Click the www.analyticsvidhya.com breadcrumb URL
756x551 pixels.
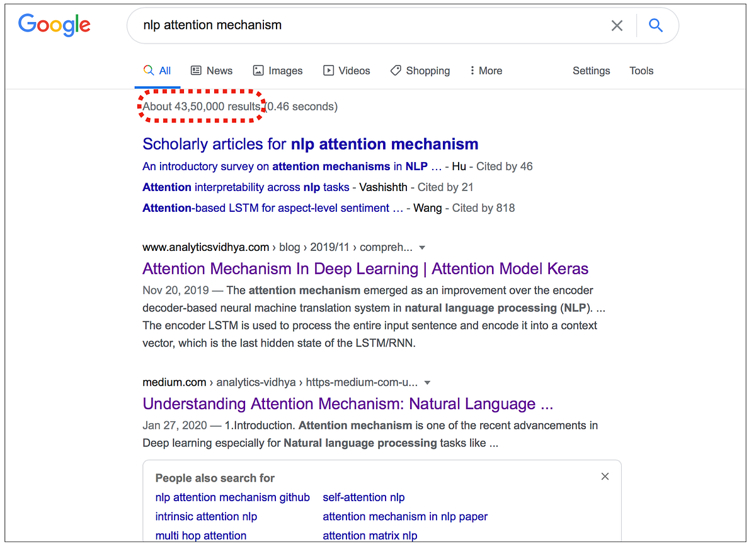[277, 247]
